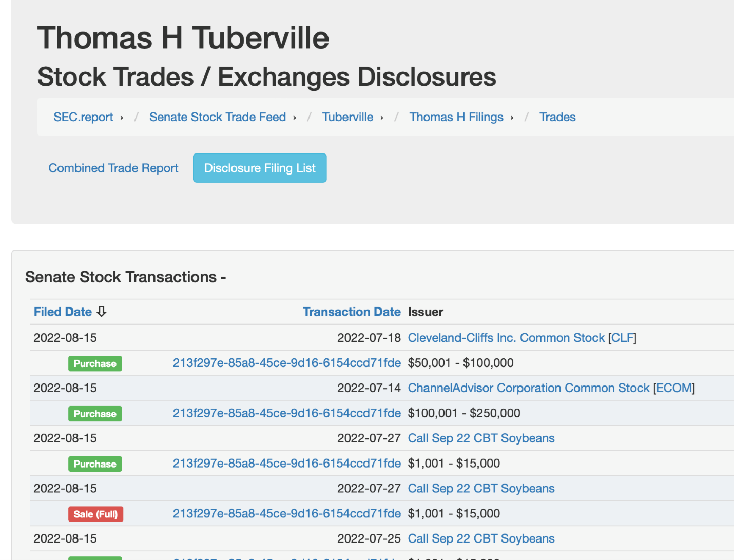
Task: Select the $50,001 - $100,000 amount text
Action: pyautogui.click(x=460, y=363)
